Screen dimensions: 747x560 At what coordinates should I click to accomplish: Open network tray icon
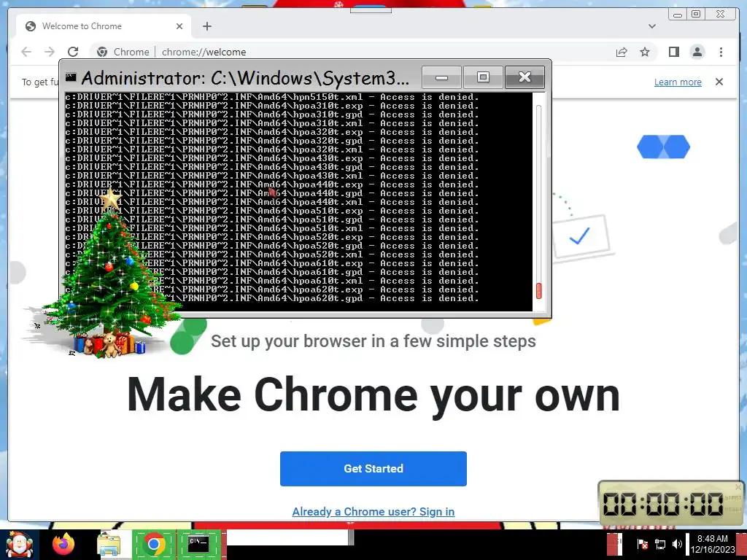click(659, 544)
